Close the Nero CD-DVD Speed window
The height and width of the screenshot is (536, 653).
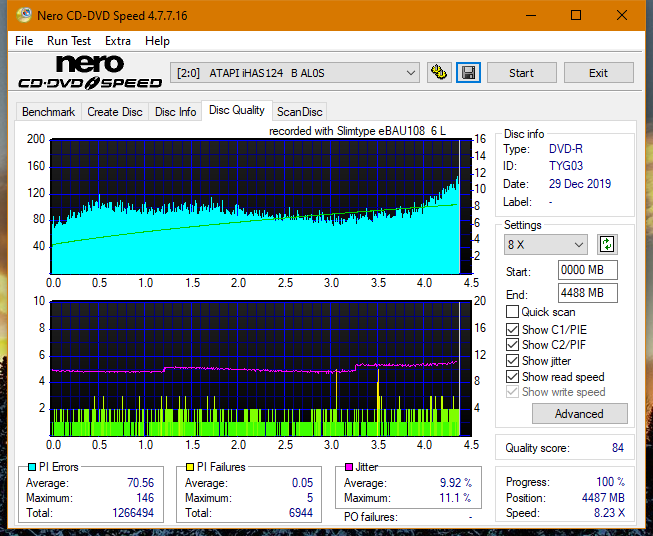pyautogui.click(x=622, y=15)
